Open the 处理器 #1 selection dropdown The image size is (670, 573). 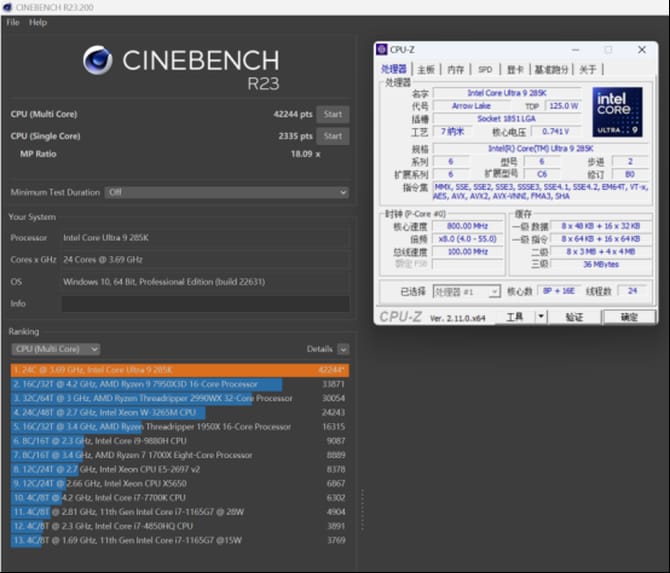pyautogui.click(x=465, y=291)
